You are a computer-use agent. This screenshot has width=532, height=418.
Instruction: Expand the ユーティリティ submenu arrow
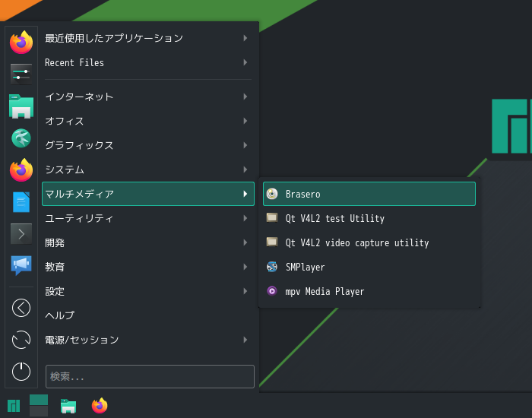tap(245, 218)
